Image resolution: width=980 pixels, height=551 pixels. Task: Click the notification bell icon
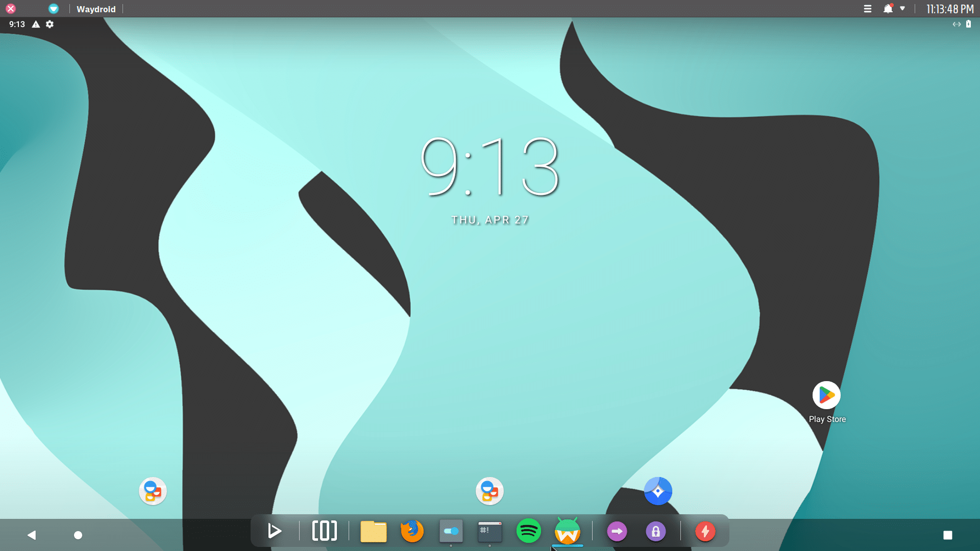click(888, 9)
